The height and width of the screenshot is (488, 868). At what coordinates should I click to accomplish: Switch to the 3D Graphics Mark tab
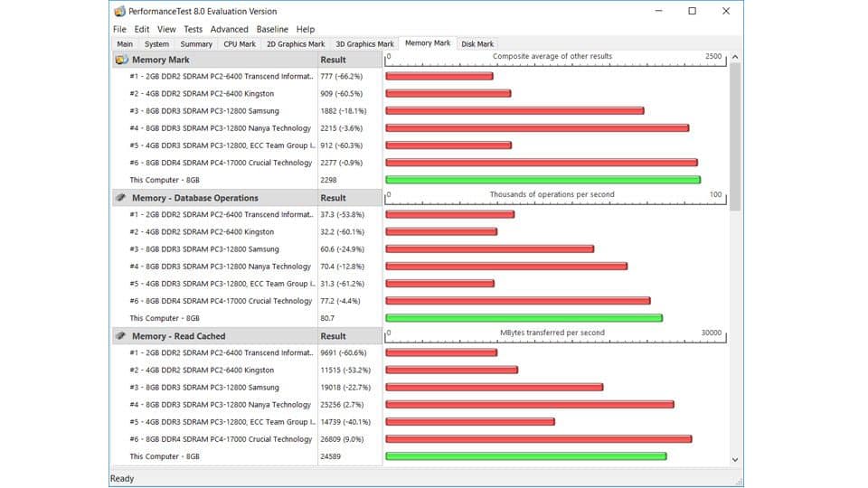click(364, 43)
